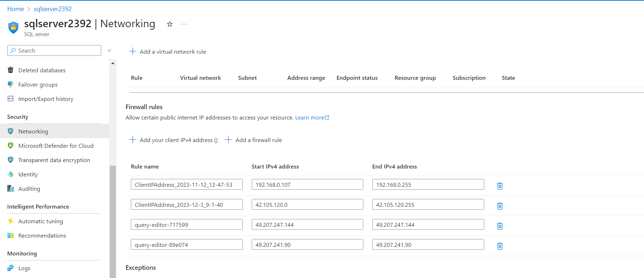Click the Subnet column header

click(247, 78)
